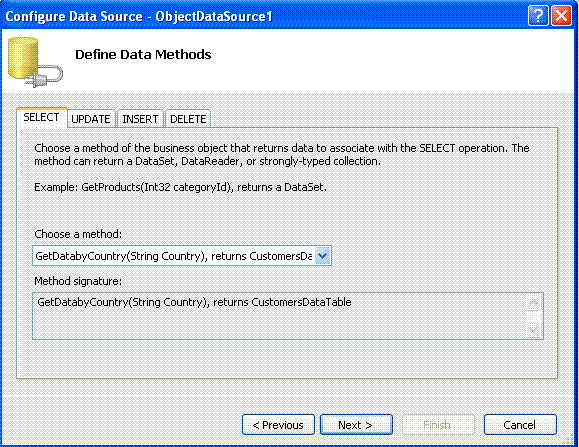
Task: Go back with the Previous button
Action: (278, 425)
